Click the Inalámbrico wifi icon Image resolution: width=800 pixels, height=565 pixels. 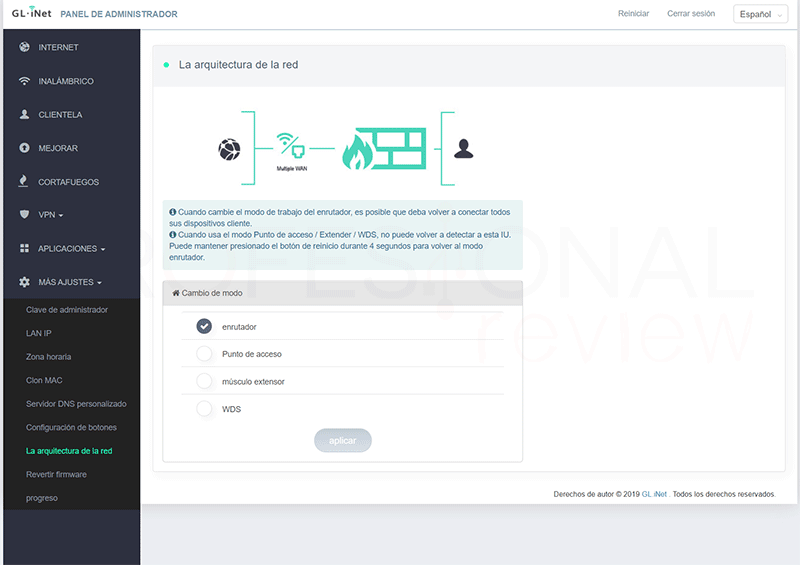tap(24, 81)
